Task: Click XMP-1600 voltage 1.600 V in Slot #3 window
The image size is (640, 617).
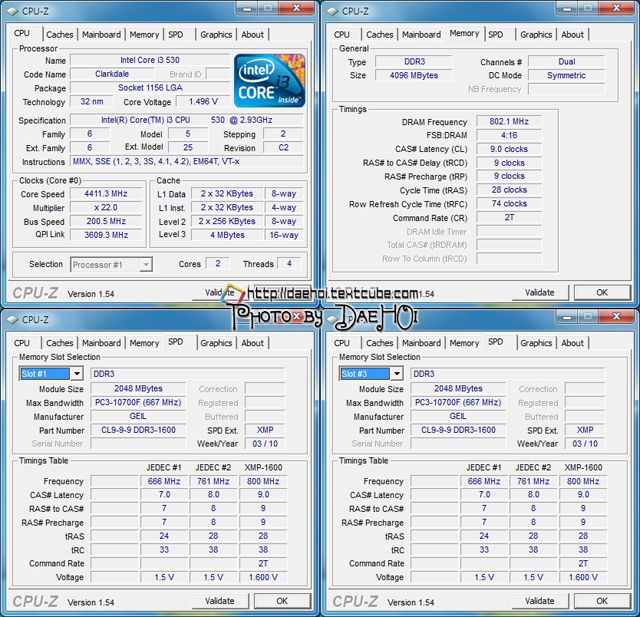Action: (x=583, y=577)
